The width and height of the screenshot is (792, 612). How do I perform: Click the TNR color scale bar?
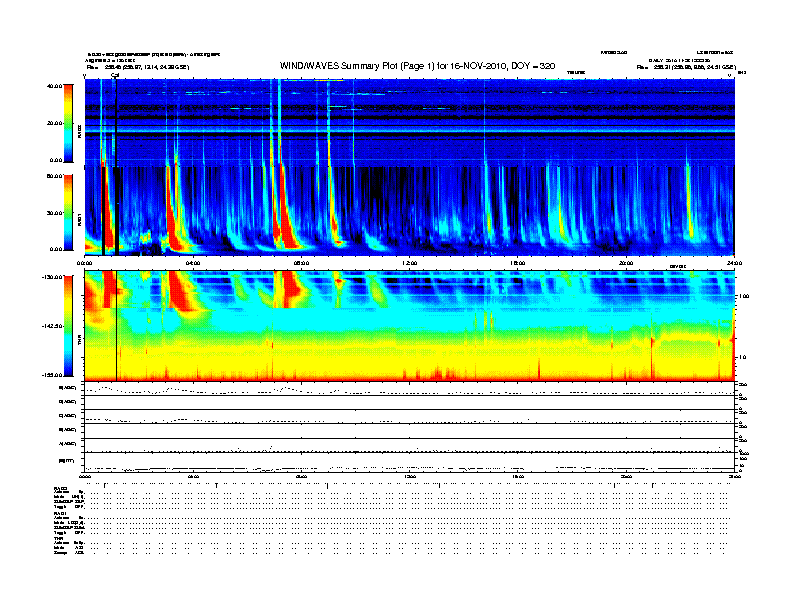[x=70, y=325]
